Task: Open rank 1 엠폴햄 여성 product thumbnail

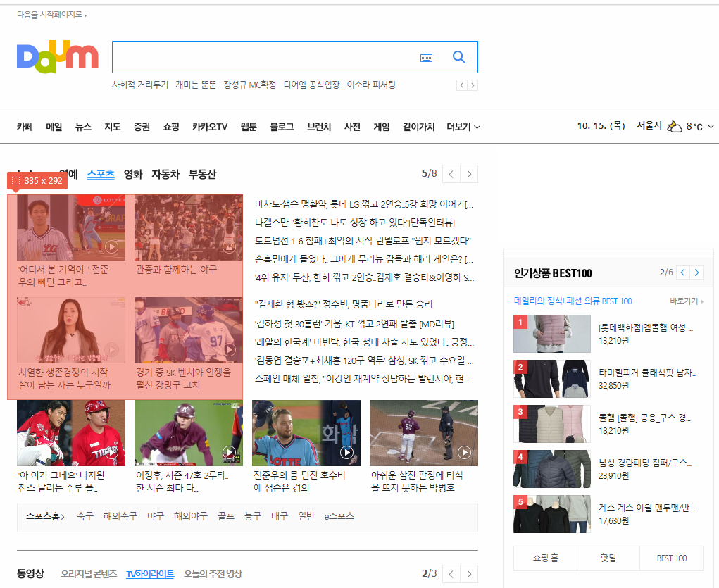Action: (552, 334)
